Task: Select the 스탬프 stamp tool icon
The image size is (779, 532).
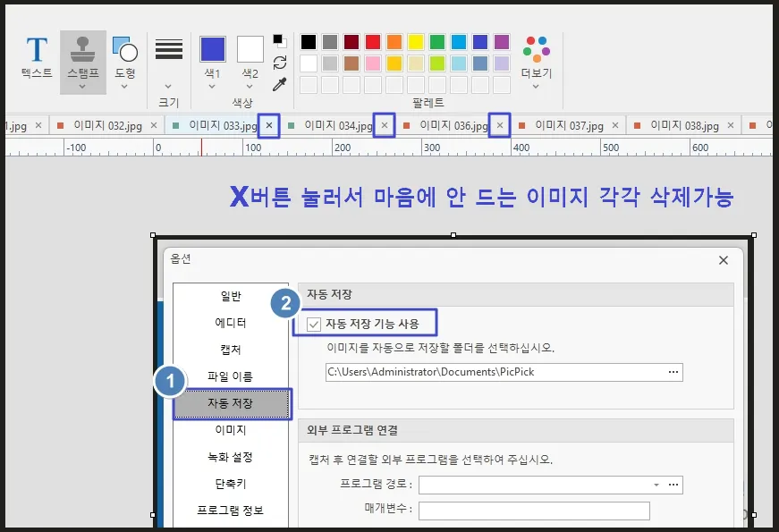Action: pos(83,50)
